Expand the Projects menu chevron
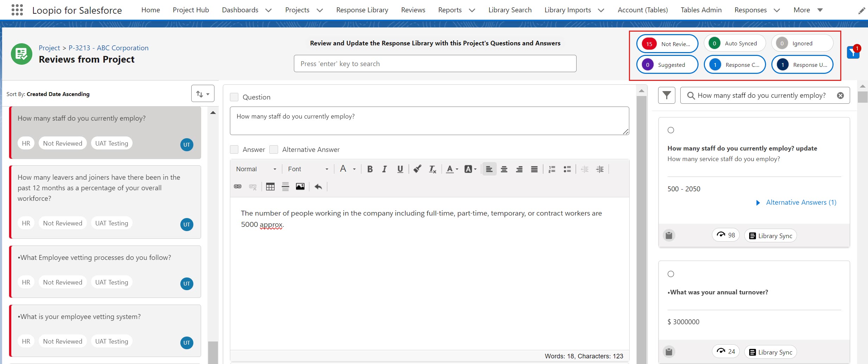Image resolution: width=868 pixels, height=364 pixels. pyautogui.click(x=320, y=10)
